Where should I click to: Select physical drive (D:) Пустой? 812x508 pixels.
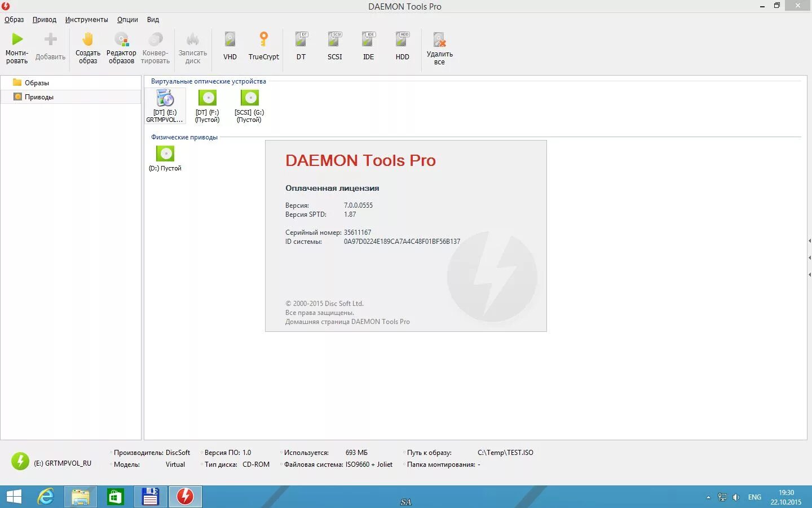[165, 159]
